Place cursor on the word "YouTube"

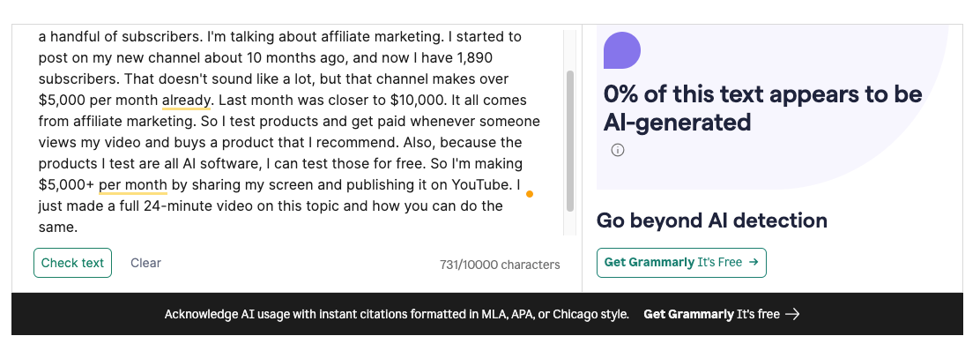click(482, 185)
